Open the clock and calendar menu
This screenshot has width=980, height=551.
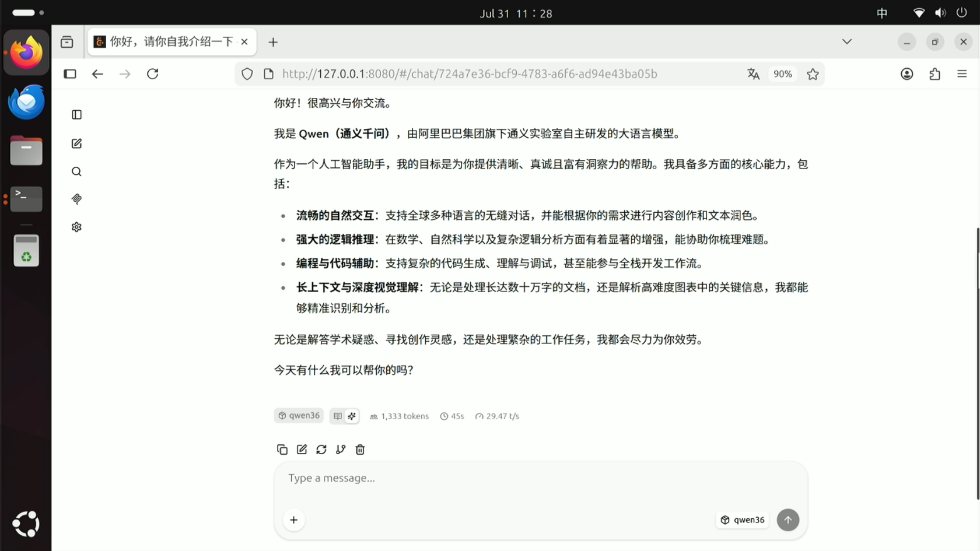coord(516,13)
